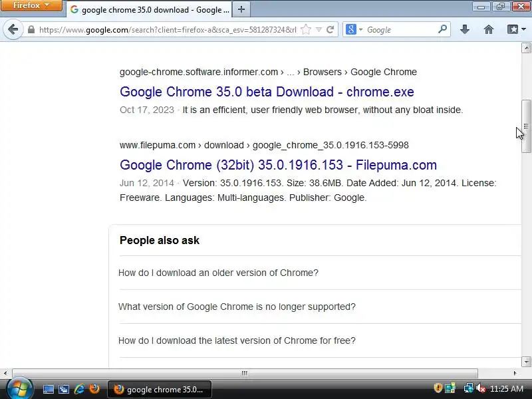Screen dimensions: 532x399
Task: Click horizontal scrollbar right arrow
Action: pyautogui.click(x=515, y=373)
